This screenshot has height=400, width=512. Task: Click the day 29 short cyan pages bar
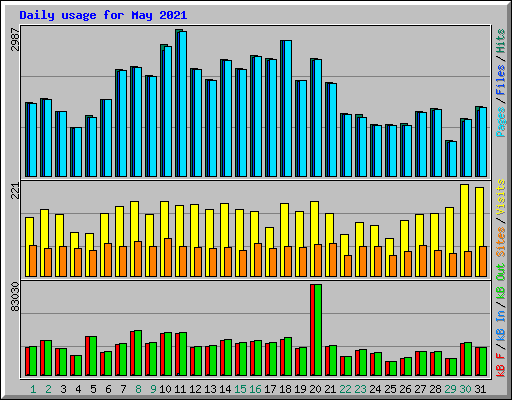(x=452, y=159)
